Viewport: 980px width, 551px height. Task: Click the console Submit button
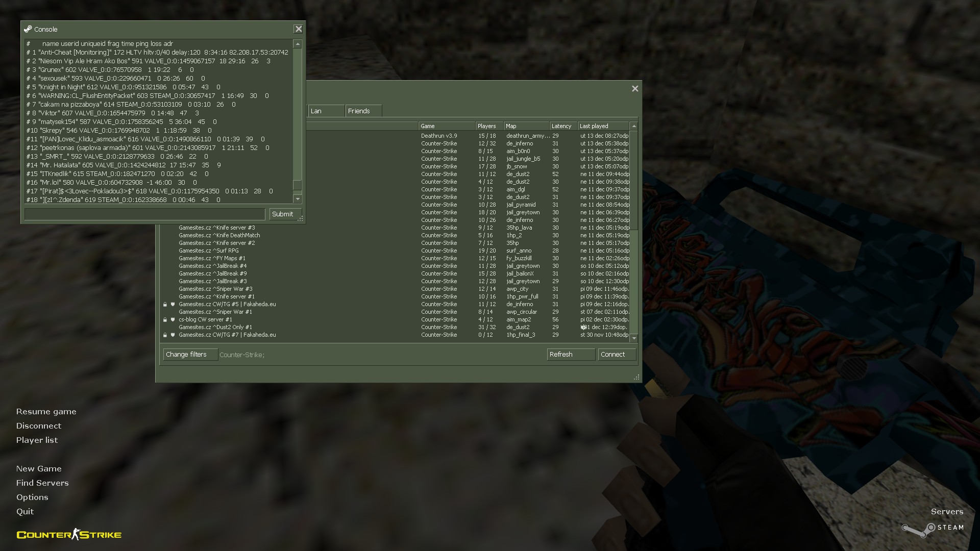(x=285, y=214)
